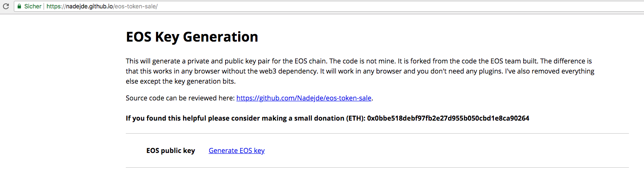The image size is (644, 195).
Task: Click the nadejde.github.io domain in the URL
Action: (x=89, y=7)
